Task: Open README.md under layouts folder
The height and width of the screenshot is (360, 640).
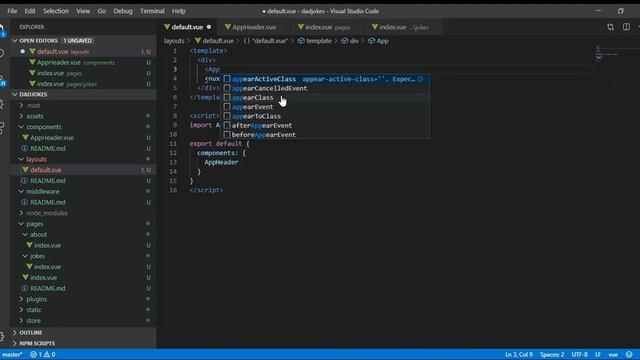Action: pyautogui.click(x=83, y=180)
